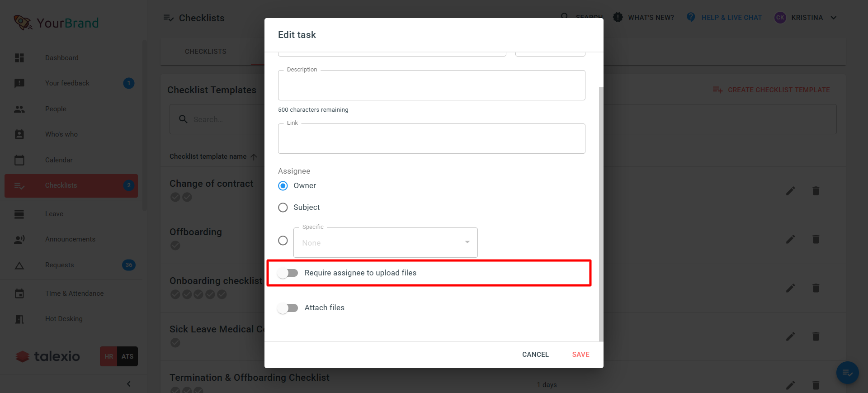Image resolution: width=868 pixels, height=393 pixels.
Task: Click the Dashboard icon in sidebar
Action: pyautogui.click(x=19, y=58)
